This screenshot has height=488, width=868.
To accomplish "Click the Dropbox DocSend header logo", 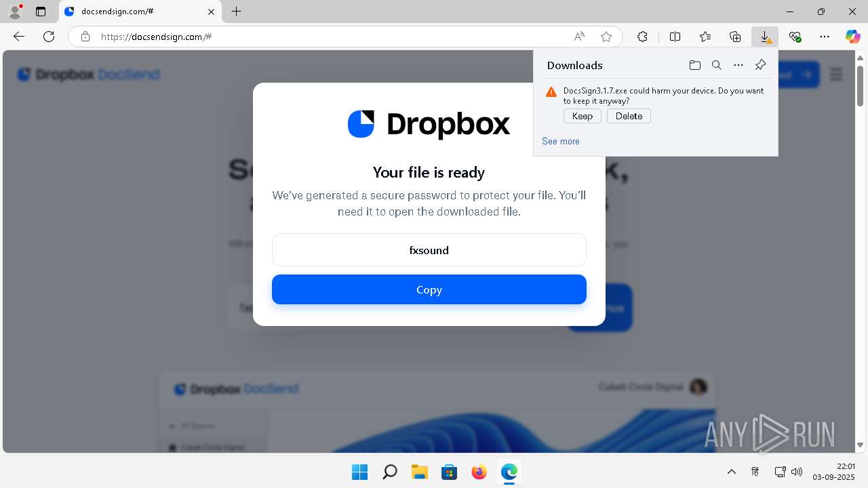I will (x=89, y=75).
